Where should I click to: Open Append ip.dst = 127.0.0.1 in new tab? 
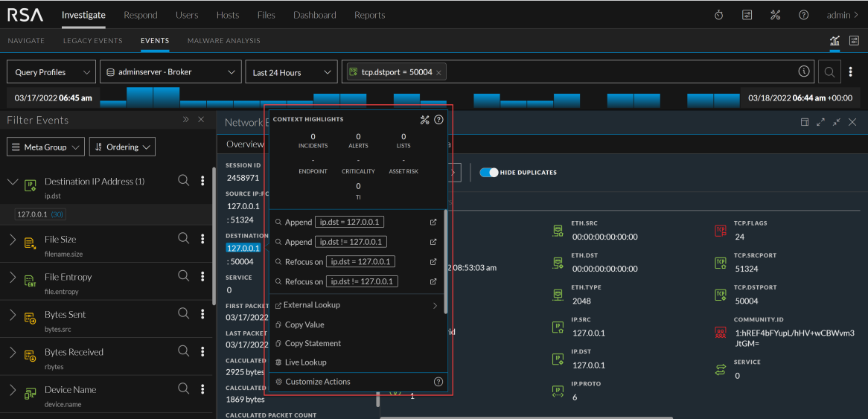coord(433,222)
